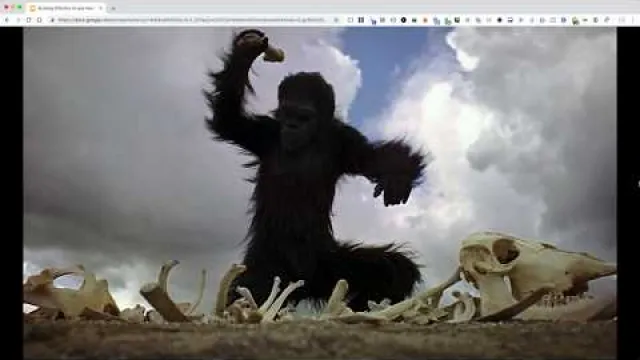Image resolution: width=640 pixels, height=360 pixels.
Task: Click the home icon beside the reload button
Action: point(39,20)
